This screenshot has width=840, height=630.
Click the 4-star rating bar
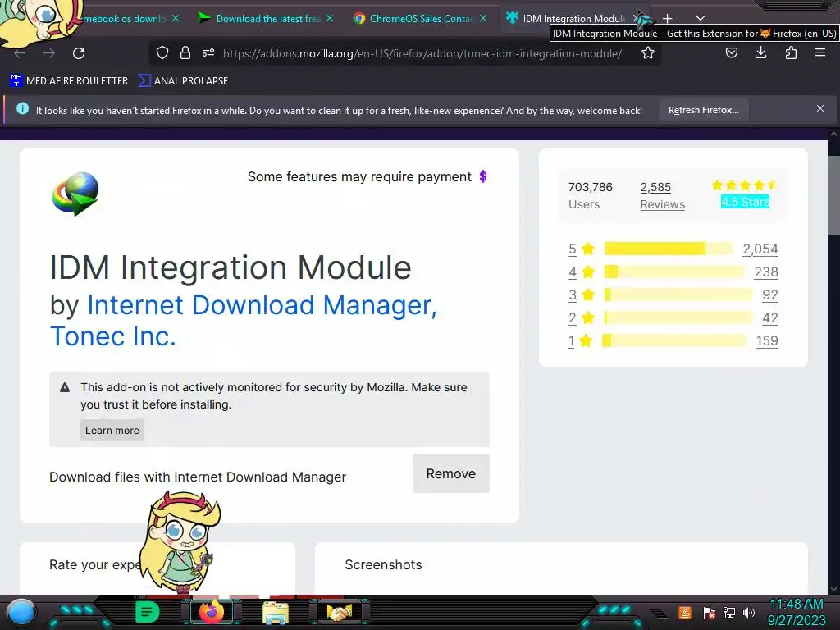click(x=674, y=272)
